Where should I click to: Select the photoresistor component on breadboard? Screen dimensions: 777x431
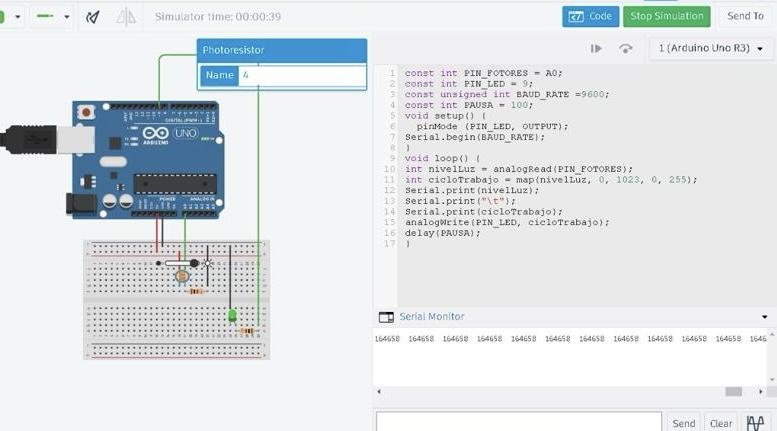(x=182, y=275)
